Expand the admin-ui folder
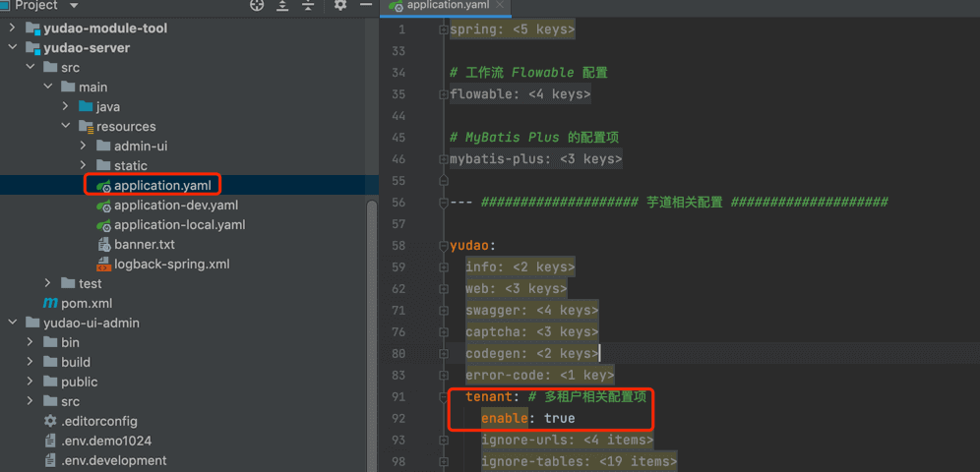 (84, 147)
